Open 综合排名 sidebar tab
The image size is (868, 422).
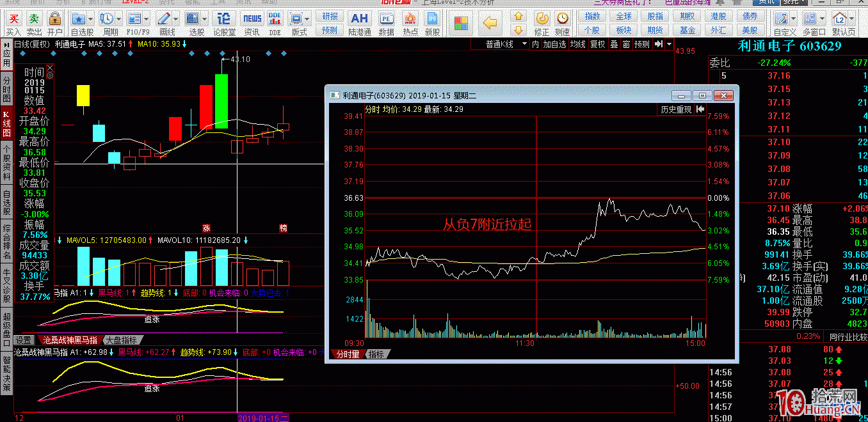pos(6,242)
